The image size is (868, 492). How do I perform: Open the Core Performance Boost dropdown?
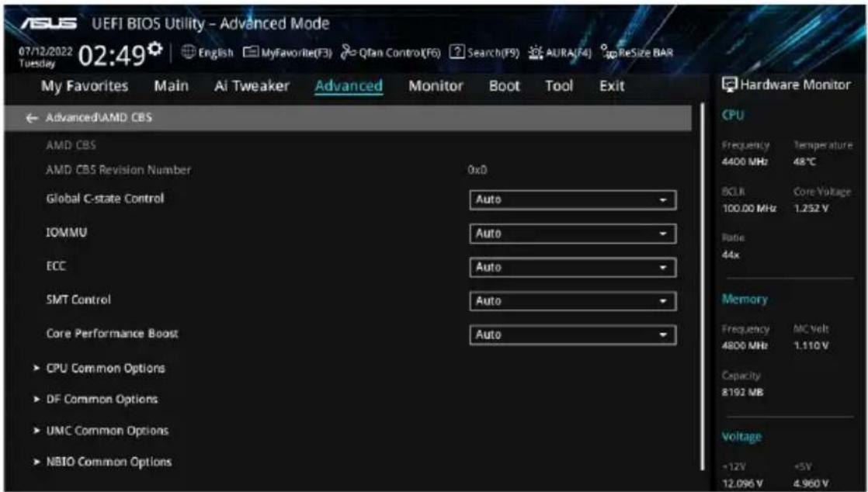[x=572, y=334]
